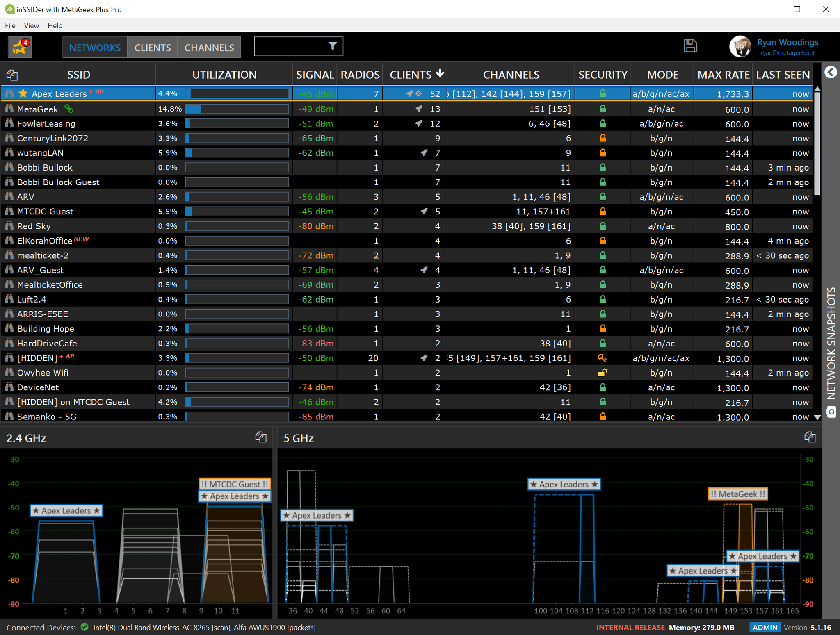Image resolution: width=840 pixels, height=635 pixels.
Task: Open Ryan Woodings profile avatar
Action: tap(740, 47)
